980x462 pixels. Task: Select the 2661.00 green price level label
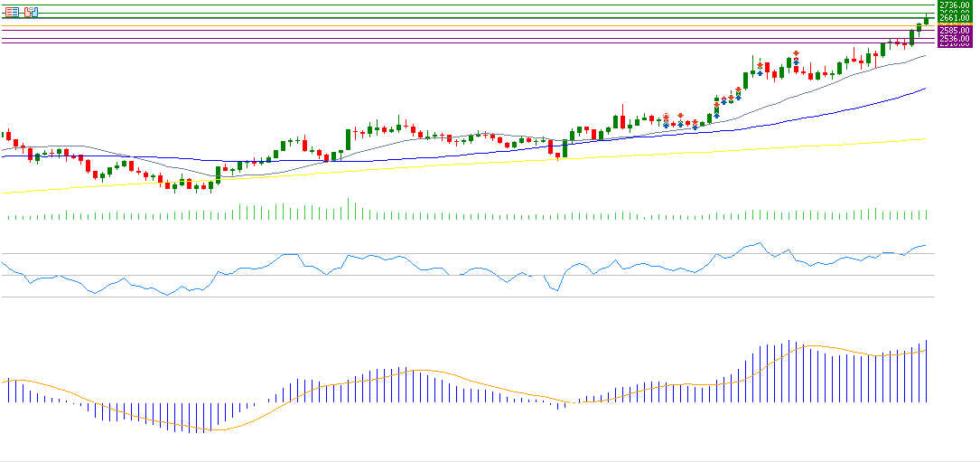coord(955,18)
